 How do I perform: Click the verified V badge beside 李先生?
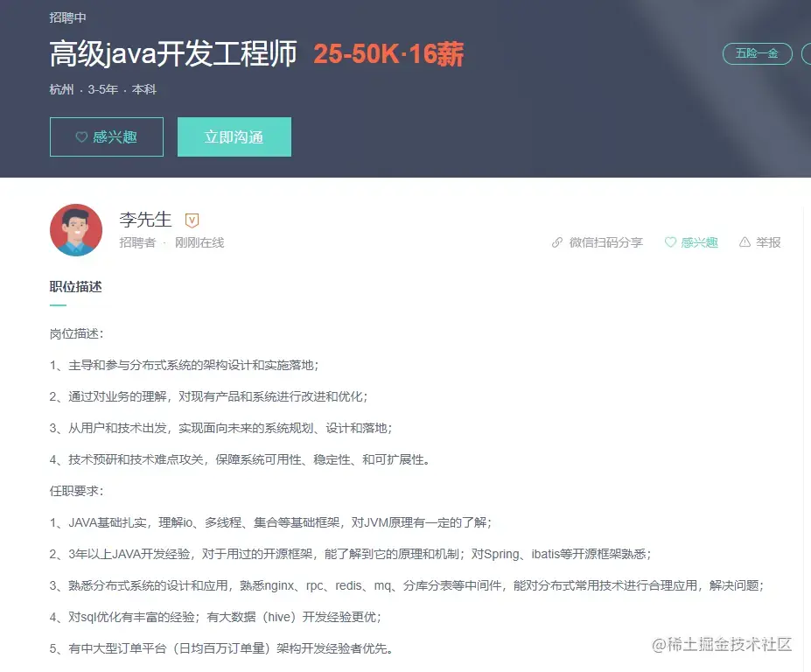(x=192, y=220)
